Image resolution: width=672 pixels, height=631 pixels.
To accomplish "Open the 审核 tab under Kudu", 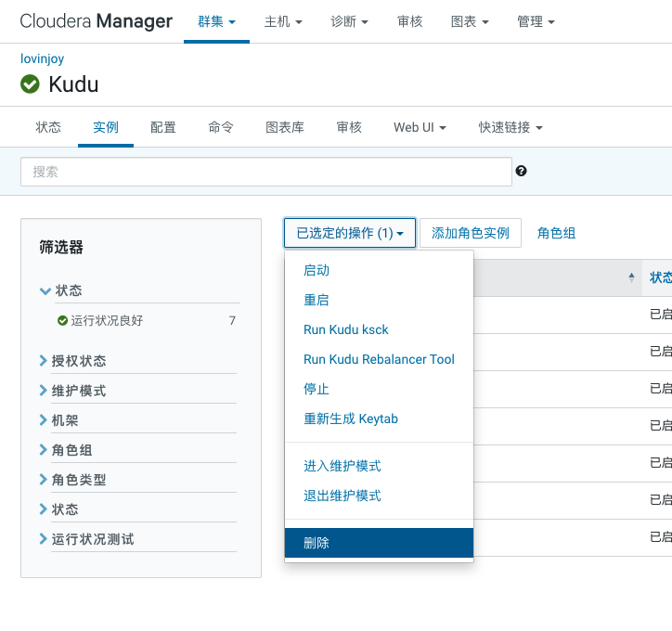I will point(349,127).
